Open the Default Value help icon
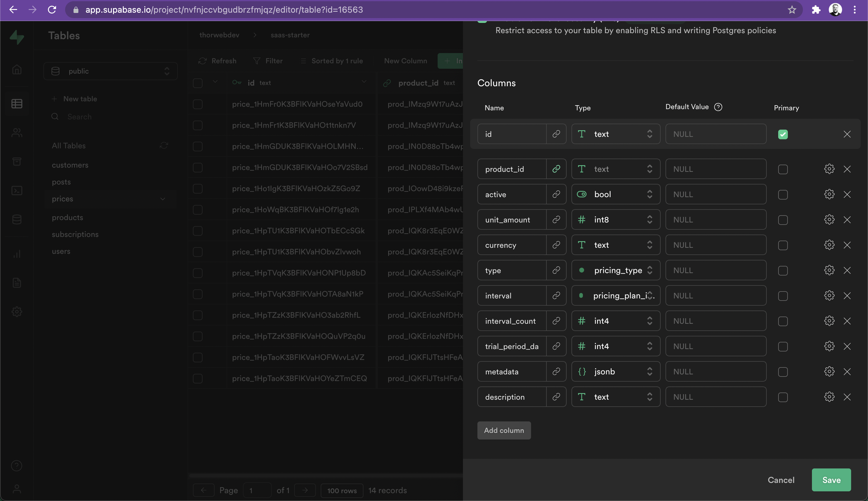This screenshot has width=868, height=501. point(718,107)
